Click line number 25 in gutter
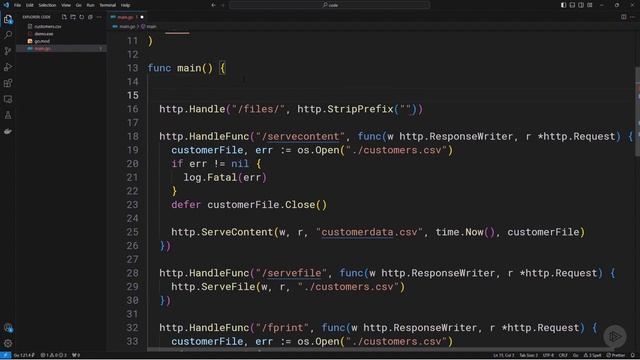 [132, 232]
